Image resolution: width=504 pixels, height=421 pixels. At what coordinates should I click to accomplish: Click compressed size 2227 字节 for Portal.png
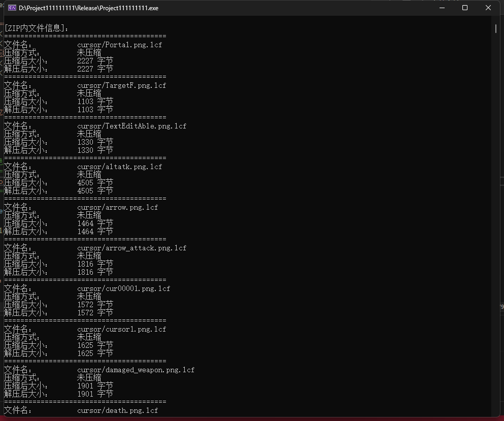[95, 61]
